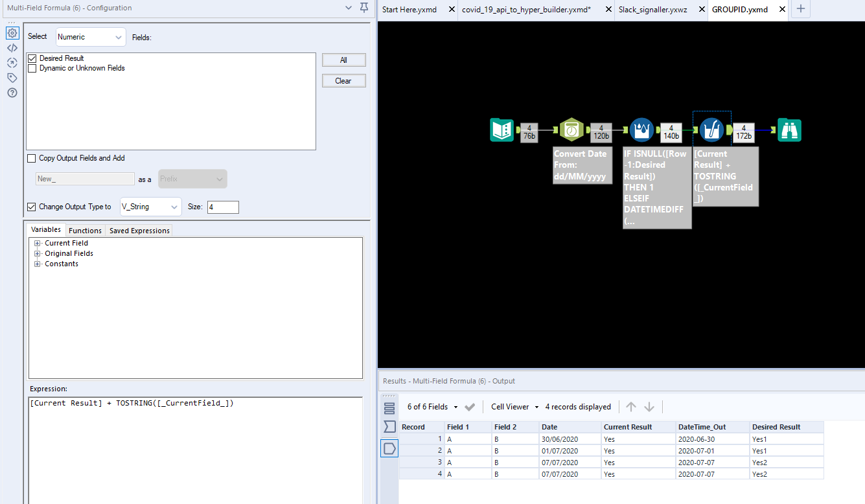The width and height of the screenshot is (865, 504).
Task: Select the DateTime conversion tool on the canvas
Action: [571, 130]
